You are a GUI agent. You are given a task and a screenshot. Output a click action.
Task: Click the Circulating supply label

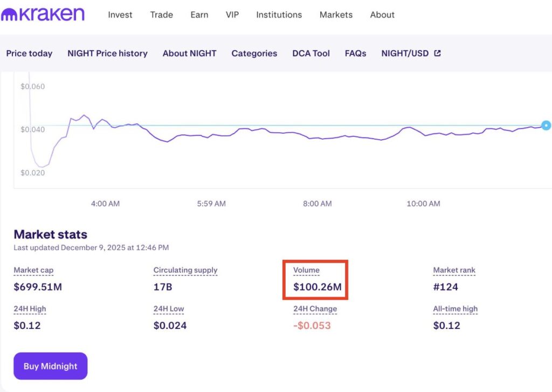point(185,270)
